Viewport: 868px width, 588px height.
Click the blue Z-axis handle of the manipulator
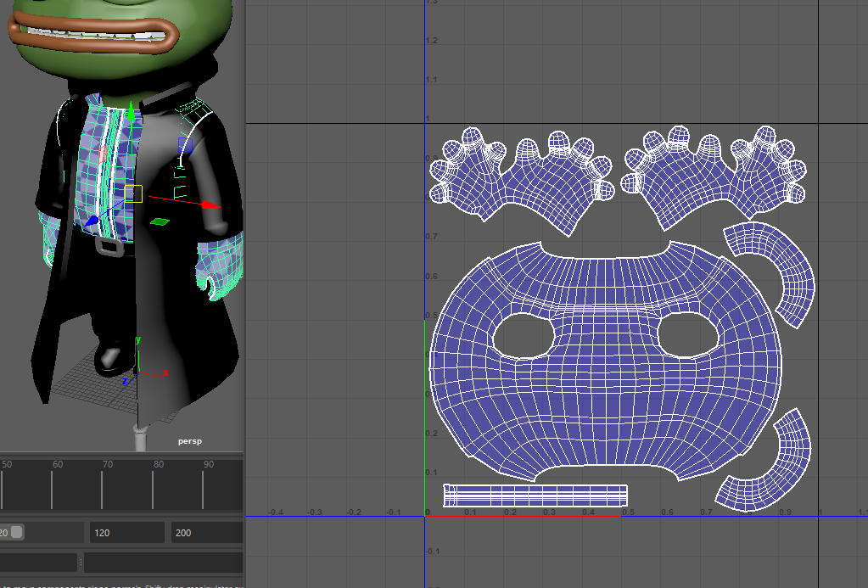tap(92, 221)
